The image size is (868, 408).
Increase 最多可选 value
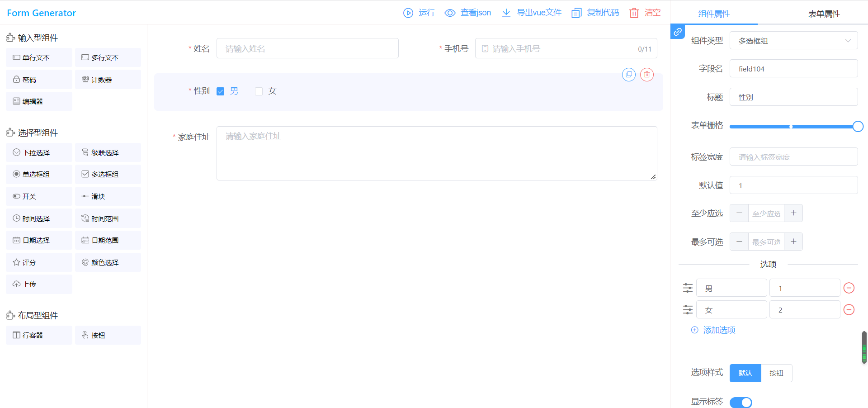click(x=793, y=242)
